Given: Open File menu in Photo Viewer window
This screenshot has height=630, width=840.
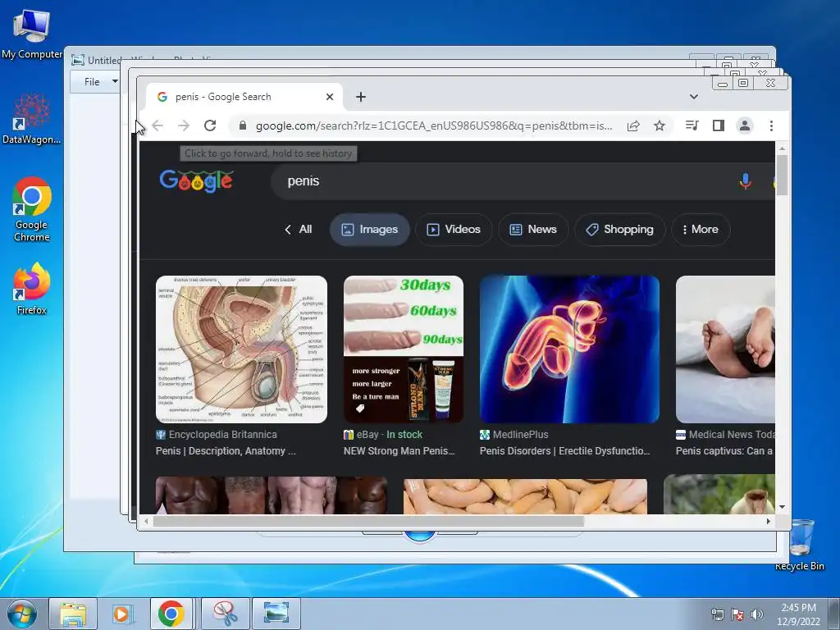Looking at the screenshot, I should point(101,82).
